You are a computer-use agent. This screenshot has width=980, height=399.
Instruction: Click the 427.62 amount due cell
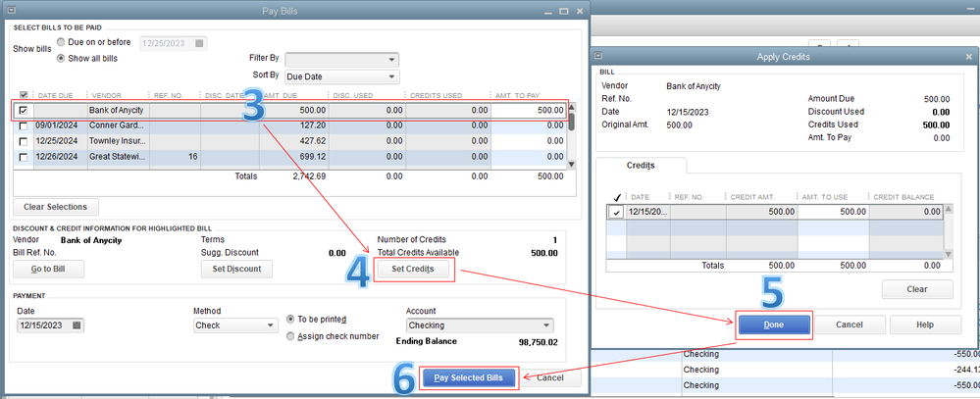(x=293, y=141)
